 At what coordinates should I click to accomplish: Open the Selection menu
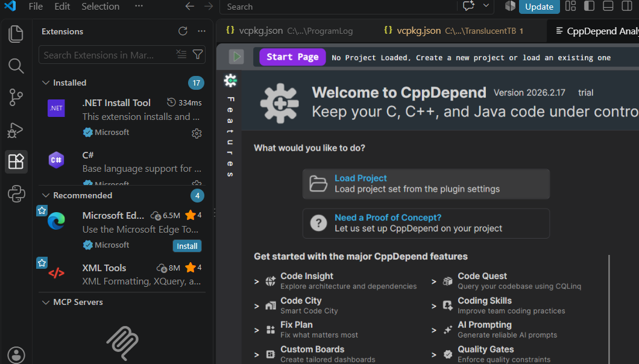100,7
